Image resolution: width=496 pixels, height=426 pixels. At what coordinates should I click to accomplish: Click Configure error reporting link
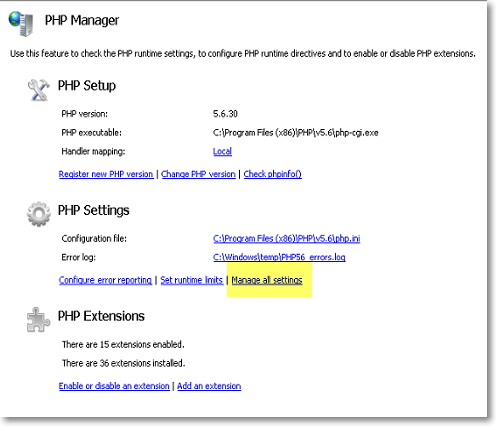point(105,280)
